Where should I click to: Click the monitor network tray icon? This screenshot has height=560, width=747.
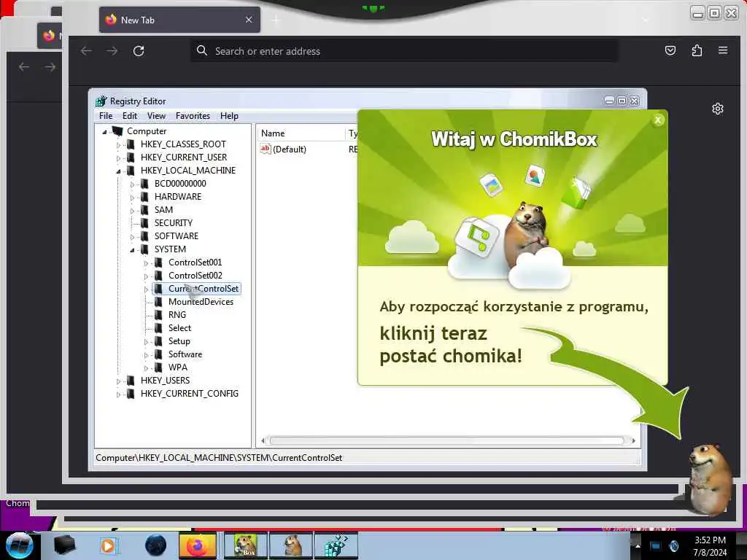[656, 546]
